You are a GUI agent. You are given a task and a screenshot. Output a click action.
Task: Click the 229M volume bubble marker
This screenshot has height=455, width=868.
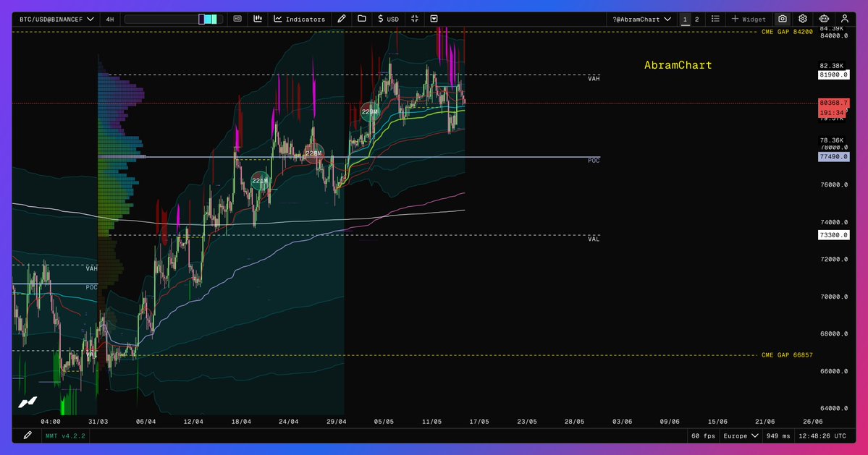[370, 111]
